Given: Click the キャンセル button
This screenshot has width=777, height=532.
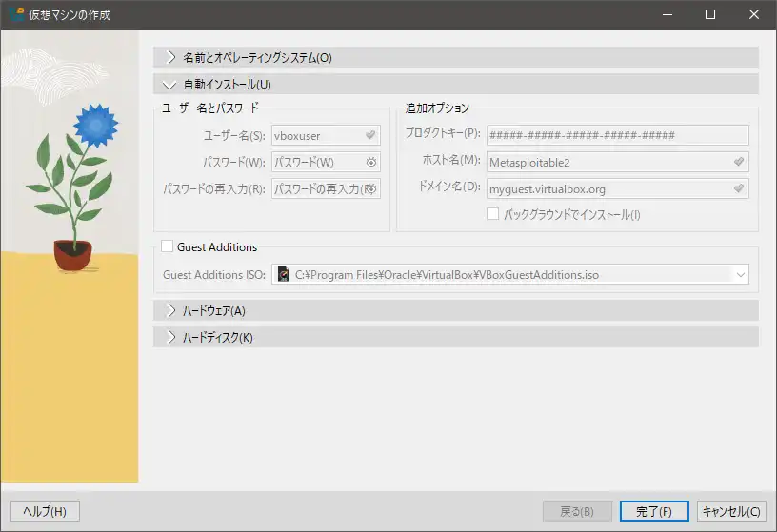Looking at the screenshot, I should pos(731,511).
